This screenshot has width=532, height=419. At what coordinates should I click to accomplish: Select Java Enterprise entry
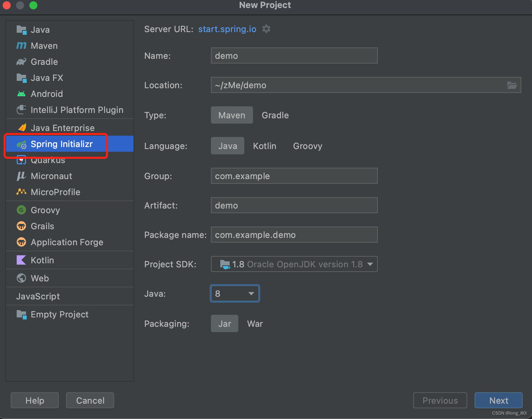coord(70,128)
